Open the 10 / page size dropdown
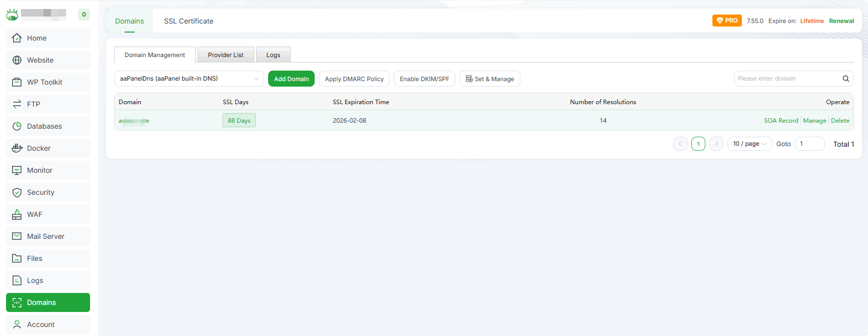The width and height of the screenshot is (868, 336). 749,144
